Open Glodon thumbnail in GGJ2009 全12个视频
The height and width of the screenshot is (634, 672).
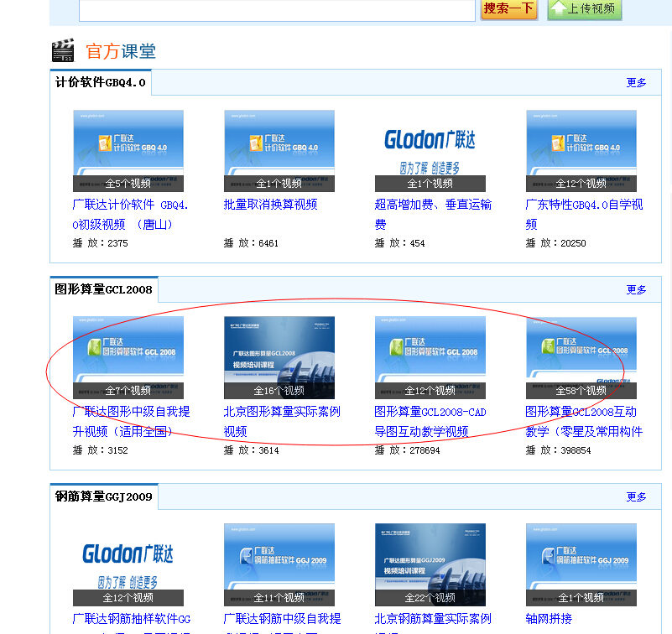click(x=128, y=564)
